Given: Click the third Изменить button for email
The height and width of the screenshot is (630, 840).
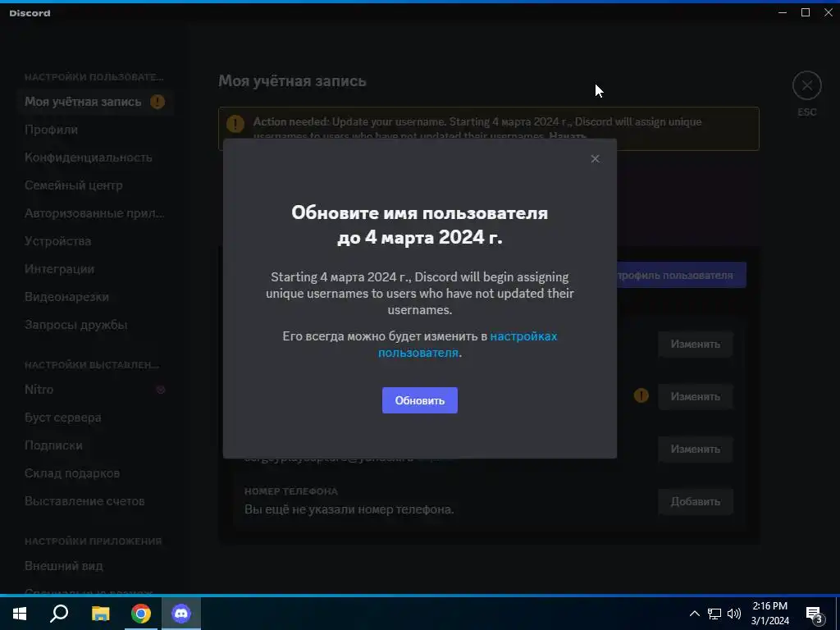Looking at the screenshot, I should [696, 449].
